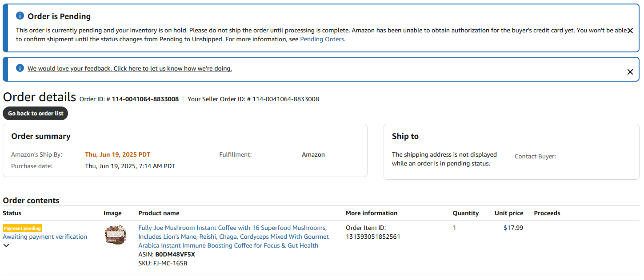Click the Order Item ID 131393051852561
This screenshot has width=644, height=280.
pyautogui.click(x=373, y=237)
